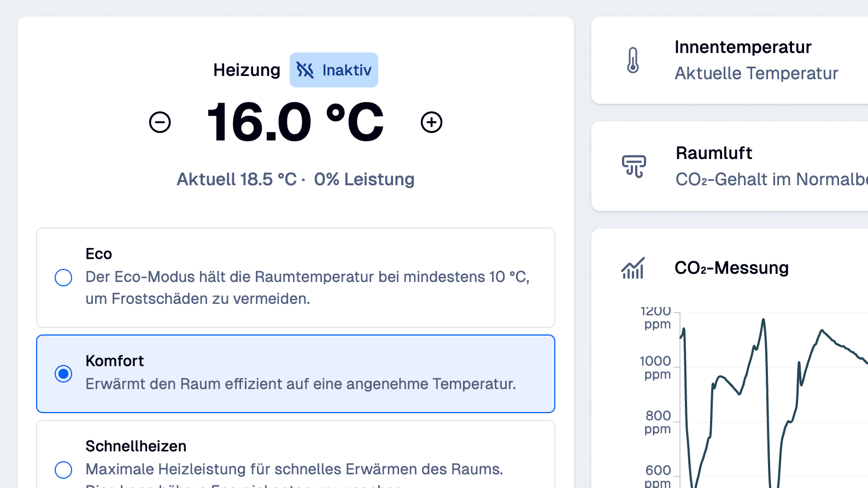Click the CO₂-Messung heading

coord(732,268)
